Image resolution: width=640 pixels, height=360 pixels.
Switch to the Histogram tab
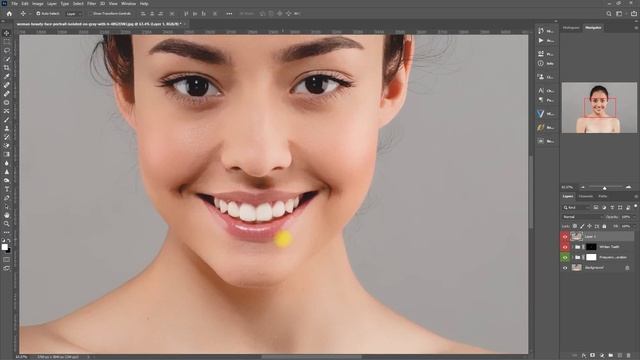pos(571,28)
